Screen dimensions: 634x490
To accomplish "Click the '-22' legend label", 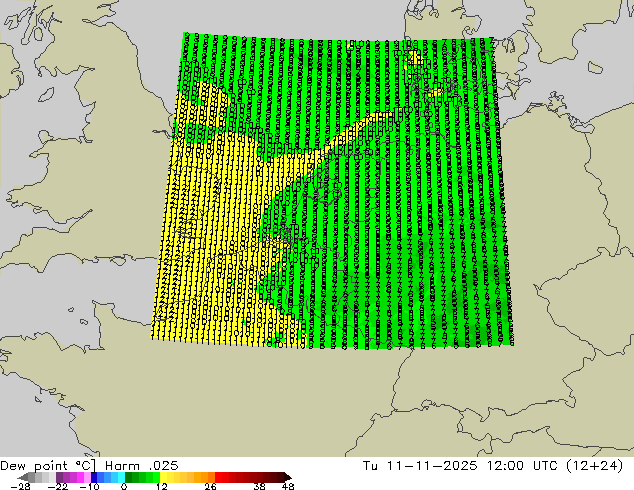I will pos(57,486).
